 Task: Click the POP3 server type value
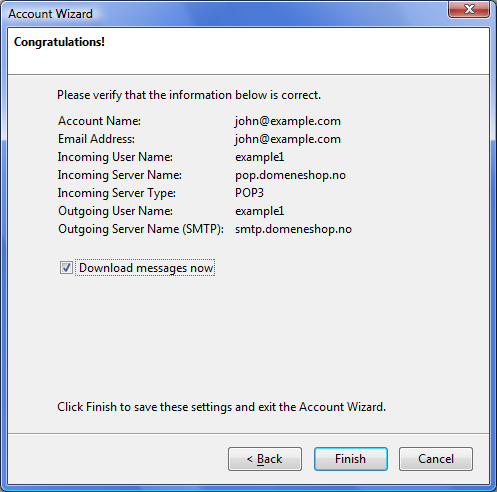tap(249, 193)
